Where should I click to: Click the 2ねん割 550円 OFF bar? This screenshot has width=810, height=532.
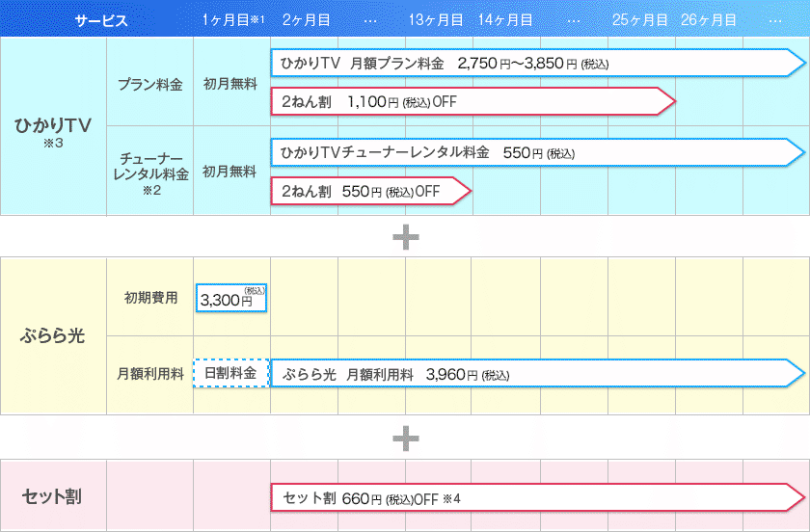pyautogui.click(x=371, y=191)
